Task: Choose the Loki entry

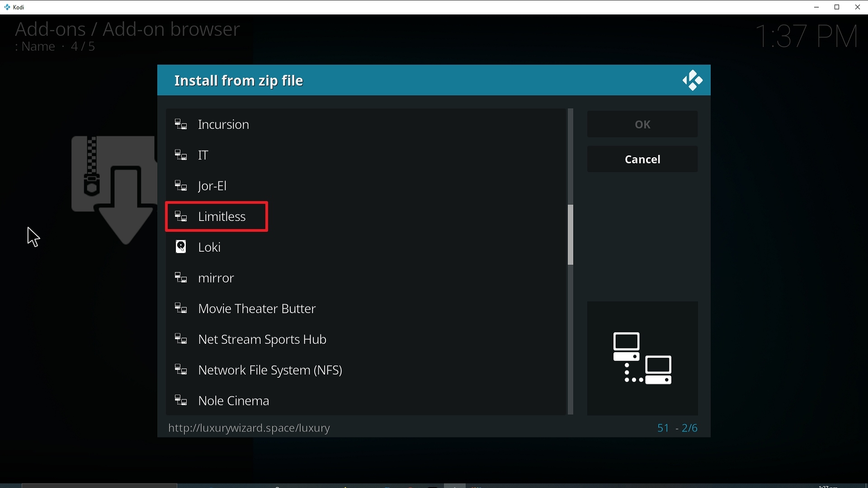Action: tap(366, 247)
